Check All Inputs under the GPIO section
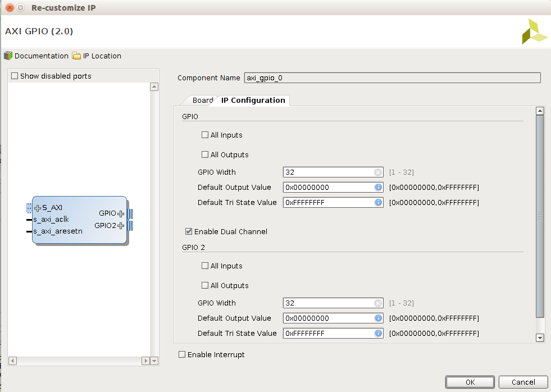This screenshot has width=551, height=392. [x=205, y=135]
